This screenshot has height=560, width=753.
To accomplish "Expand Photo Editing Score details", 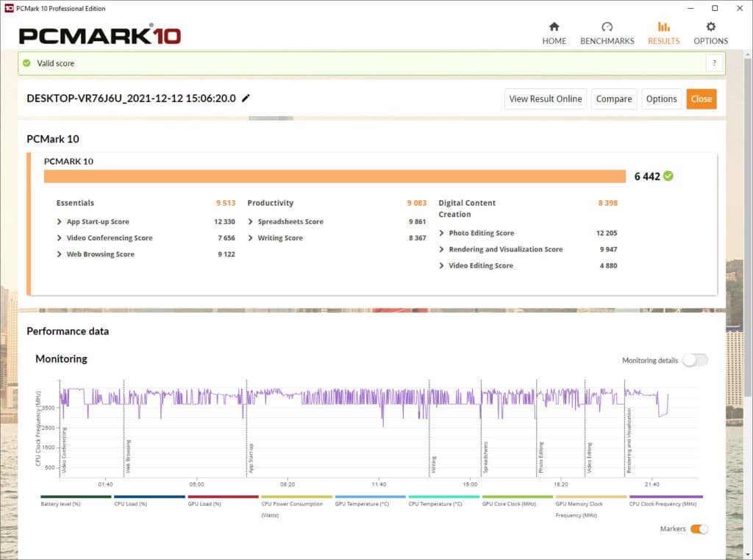I will pos(441,233).
